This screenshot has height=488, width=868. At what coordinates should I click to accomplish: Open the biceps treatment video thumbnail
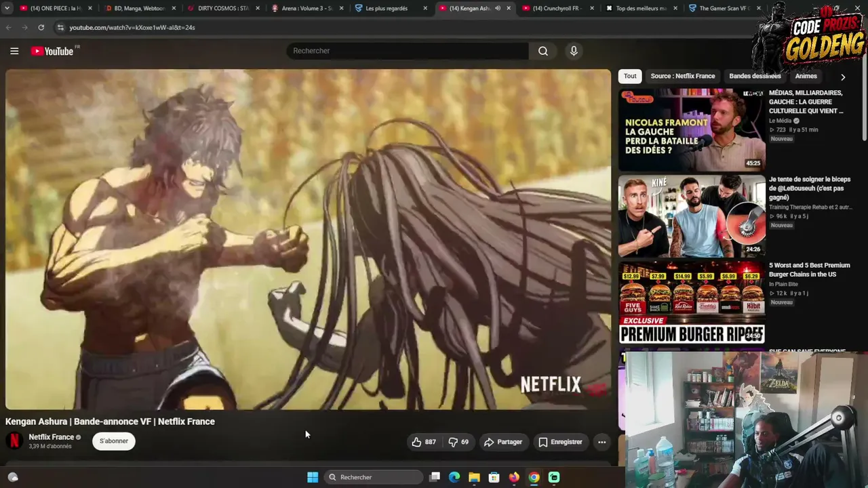(x=692, y=216)
